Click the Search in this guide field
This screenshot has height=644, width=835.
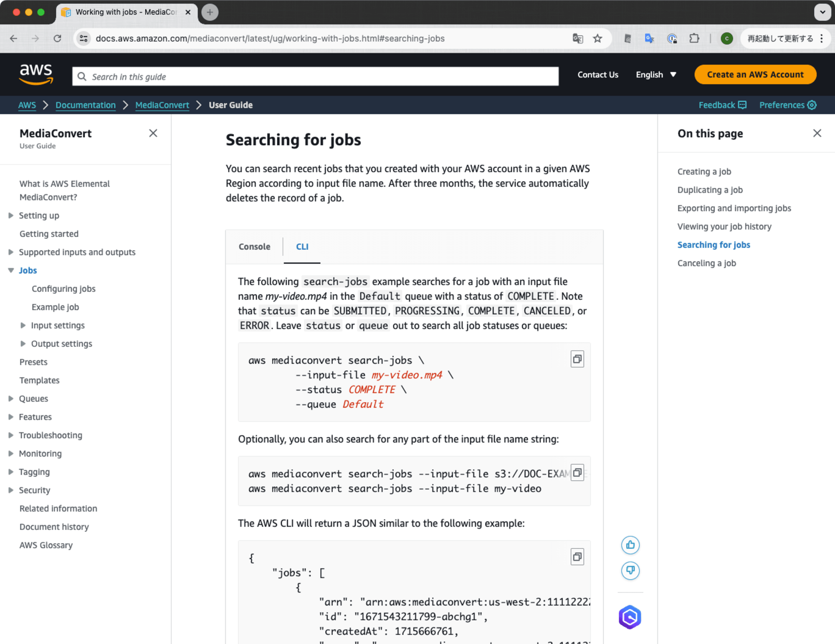pos(315,76)
